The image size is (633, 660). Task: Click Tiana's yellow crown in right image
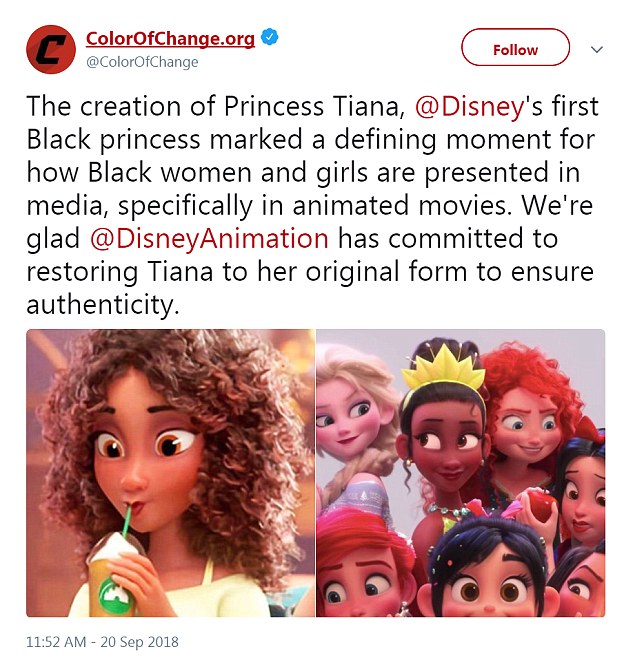pyautogui.click(x=444, y=365)
